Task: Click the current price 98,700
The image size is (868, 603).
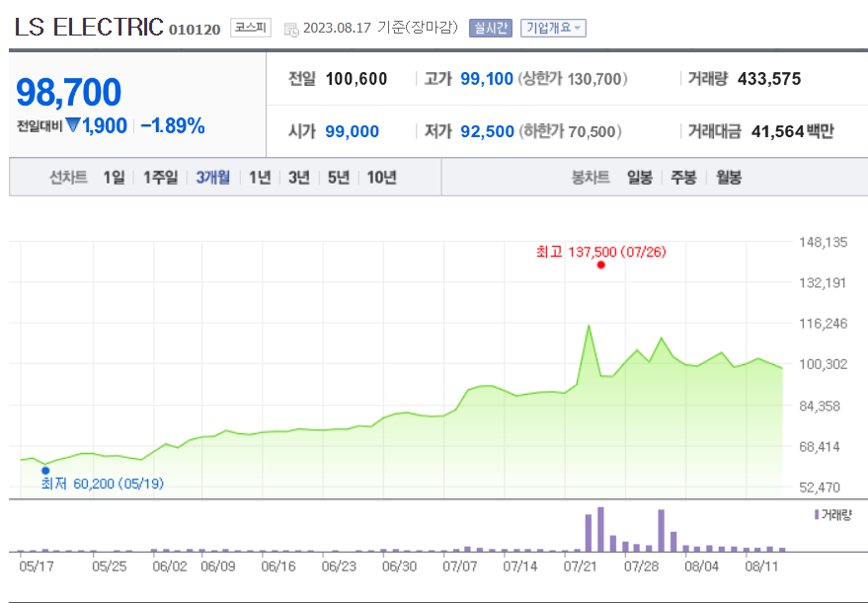Action: (69, 92)
